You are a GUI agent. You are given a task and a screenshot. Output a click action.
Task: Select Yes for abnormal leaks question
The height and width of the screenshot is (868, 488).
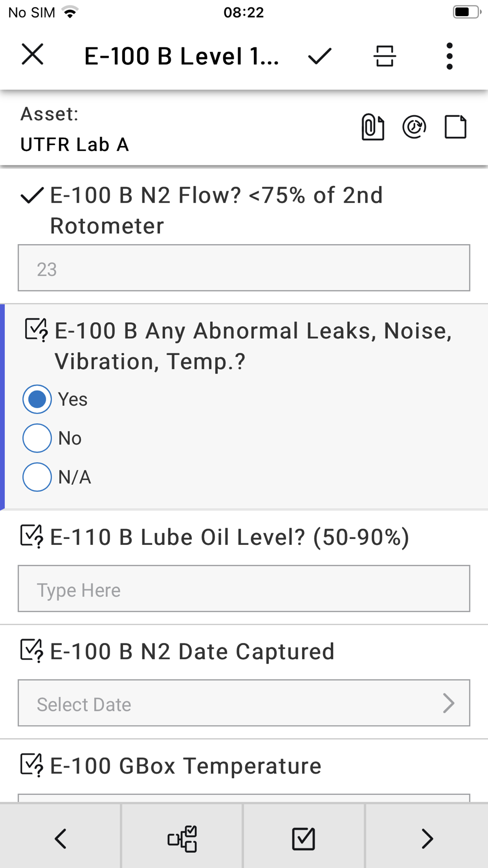pyautogui.click(x=37, y=399)
